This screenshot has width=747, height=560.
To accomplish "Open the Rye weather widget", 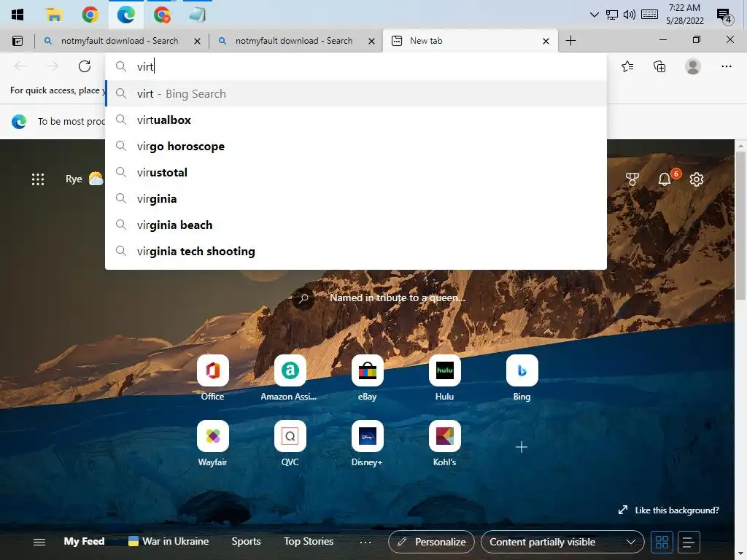I will click(x=84, y=179).
